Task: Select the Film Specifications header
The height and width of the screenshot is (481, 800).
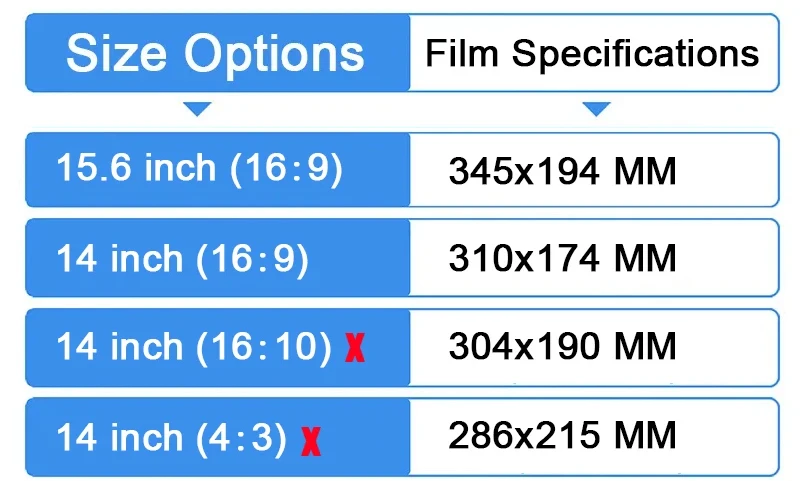Action: (x=594, y=53)
